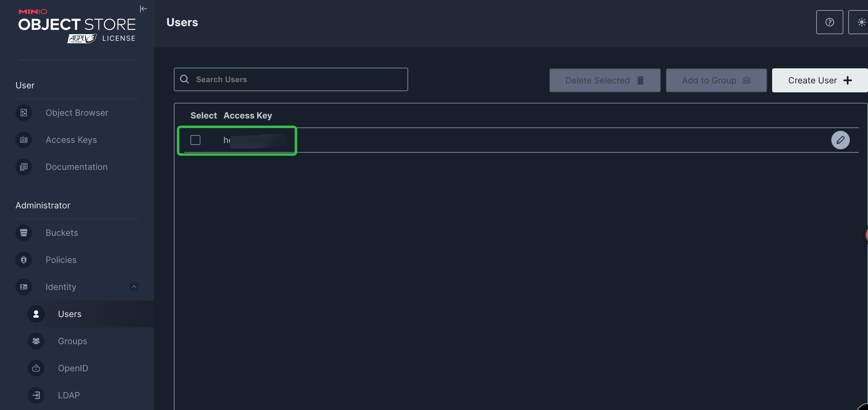Tick the user row checkbox
Screen dimensions: 868x410
(195, 140)
